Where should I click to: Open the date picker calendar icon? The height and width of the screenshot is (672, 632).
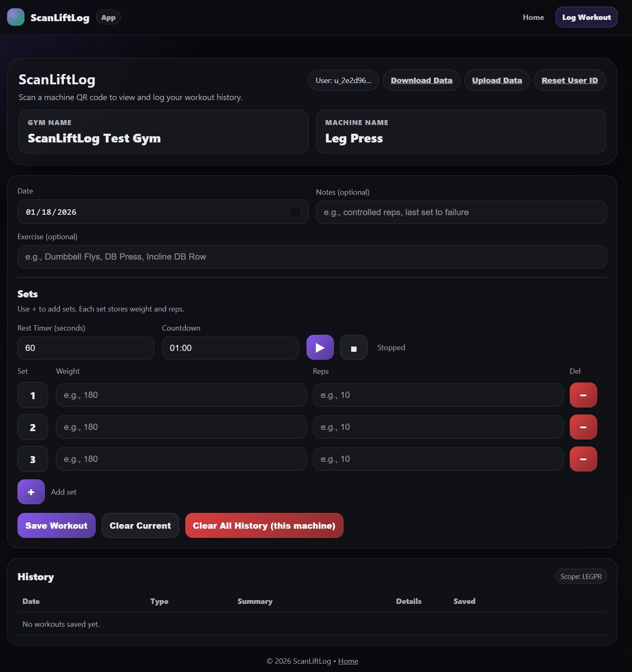tap(295, 212)
